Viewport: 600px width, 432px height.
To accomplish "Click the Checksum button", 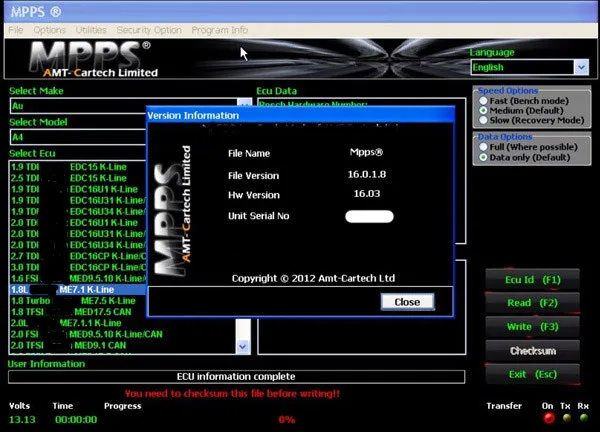I will [533, 351].
